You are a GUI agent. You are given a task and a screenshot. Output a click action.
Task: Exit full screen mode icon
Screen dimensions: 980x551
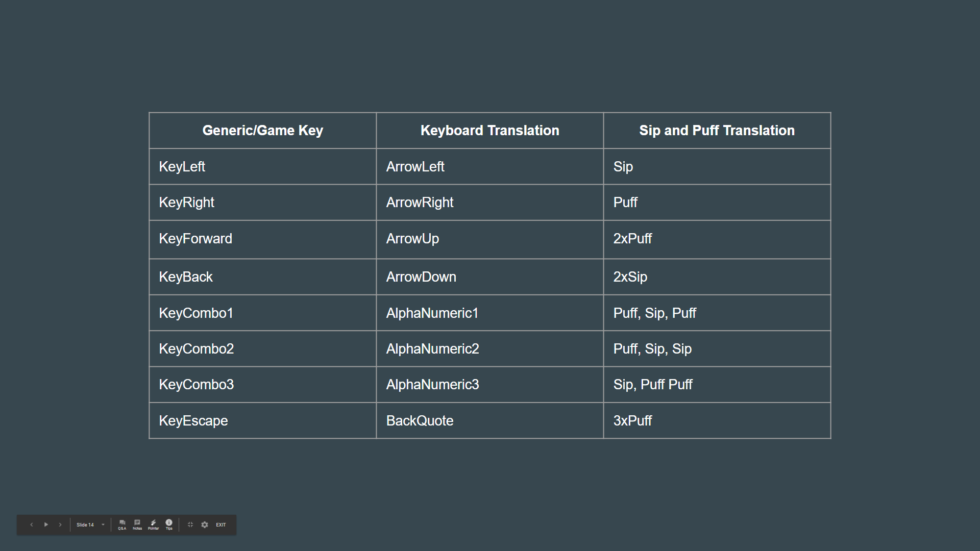(190, 524)
